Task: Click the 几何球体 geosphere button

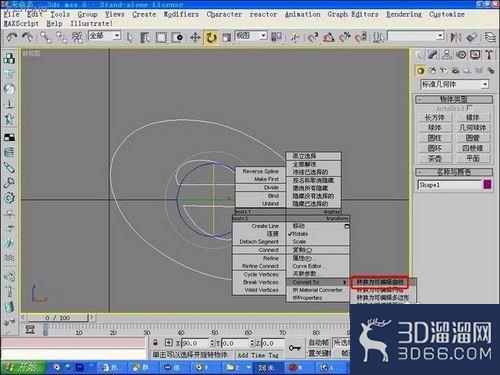Action: [x=473, y=128]
